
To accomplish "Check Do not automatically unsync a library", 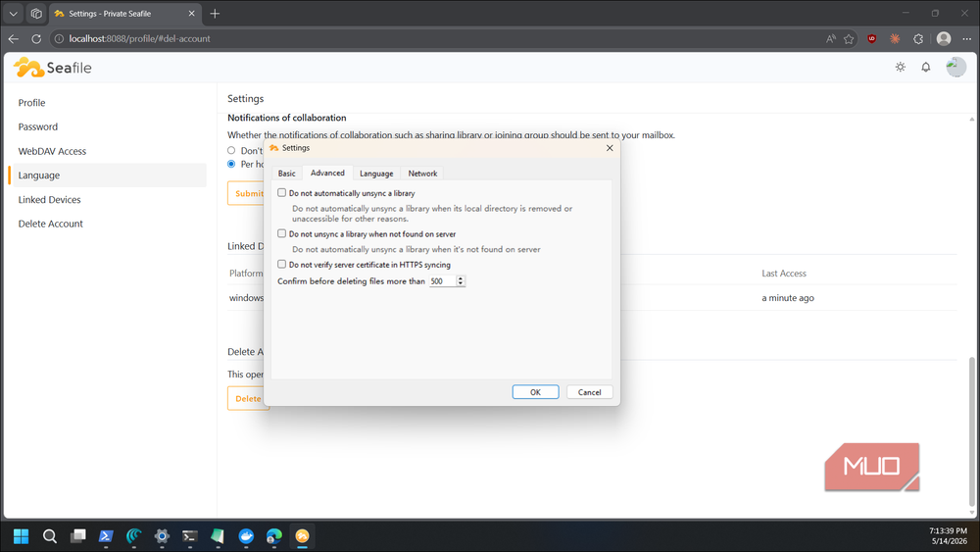I will (282, 192).
